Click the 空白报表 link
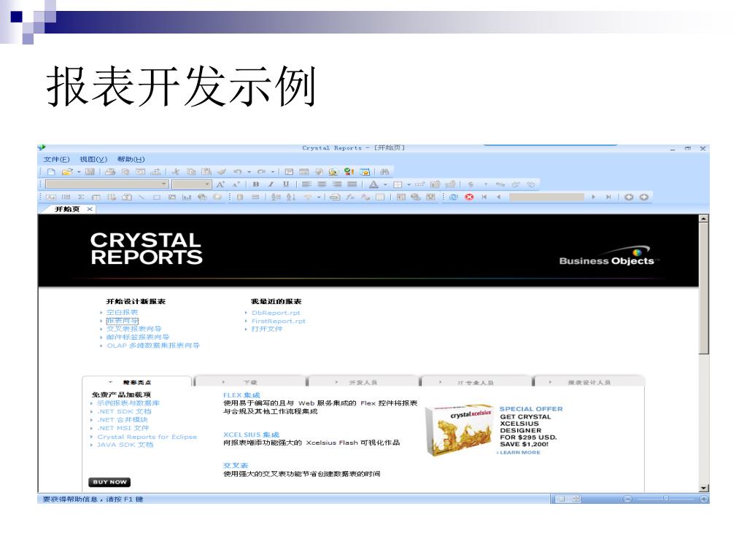Viewport: 747px width, 560px height. point(122,312)
